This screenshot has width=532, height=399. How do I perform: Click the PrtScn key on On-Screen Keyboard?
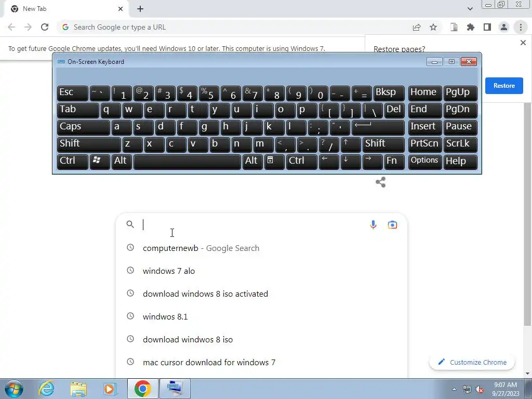click(425, 144)
